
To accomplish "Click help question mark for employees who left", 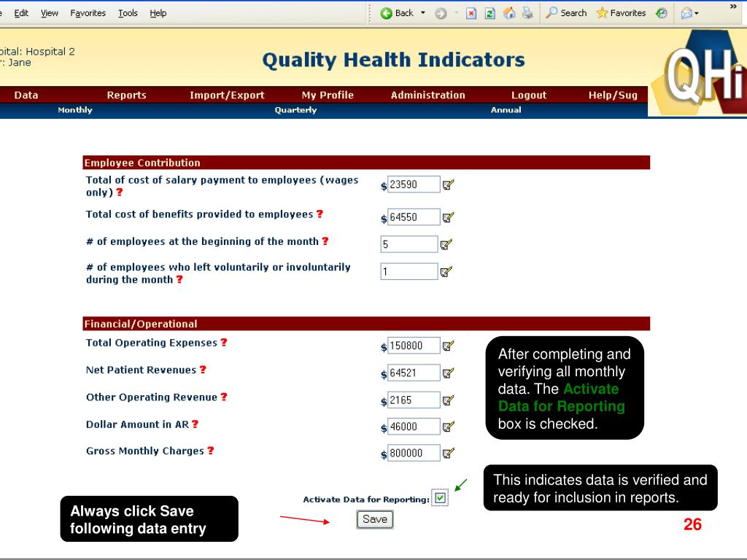I will tap(179, 279).
